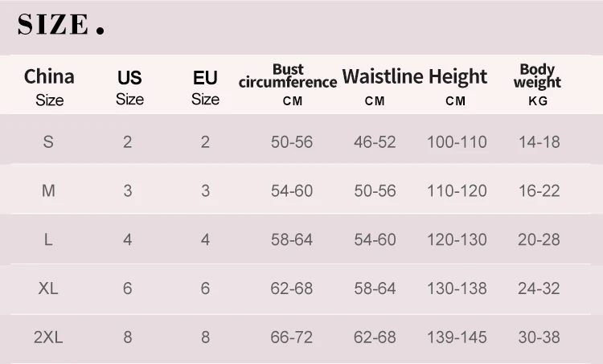Click the US Size column header
603x364 pixels.
(129, 86)
